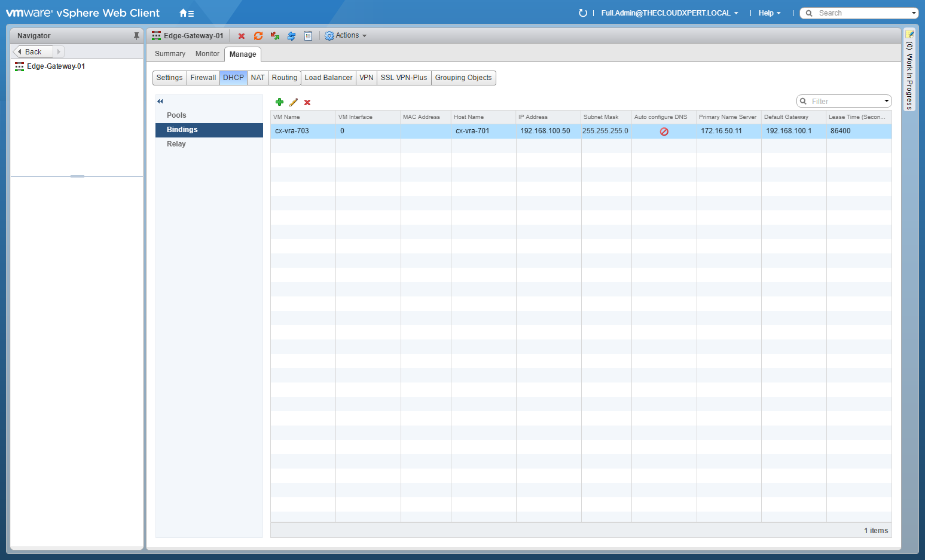
Task: Open the Help dropdown menu
Action: pos(769,13)
